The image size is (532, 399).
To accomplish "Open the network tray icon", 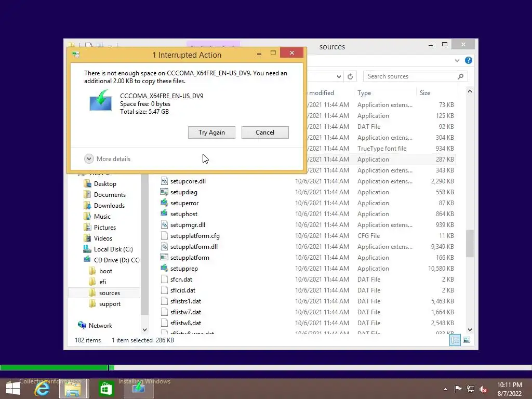I will point(471,389).
